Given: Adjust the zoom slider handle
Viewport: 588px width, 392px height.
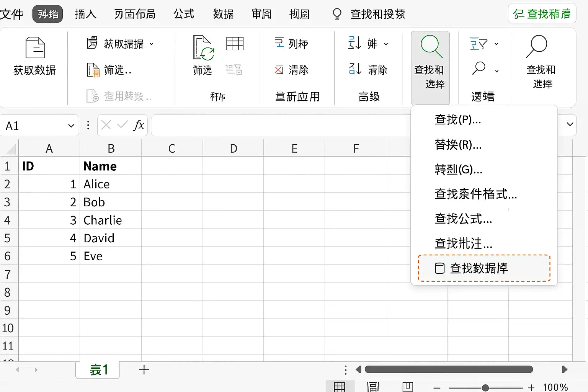Looking at the screenshot, I should point(485,388).
